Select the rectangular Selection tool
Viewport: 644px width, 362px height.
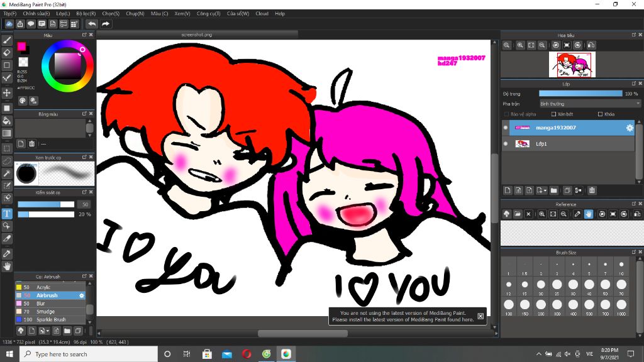6,148
